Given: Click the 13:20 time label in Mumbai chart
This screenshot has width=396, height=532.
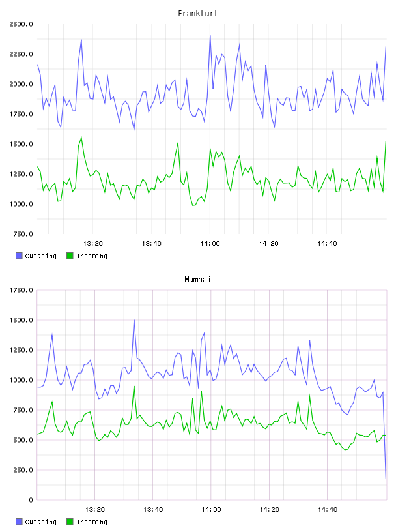Looking at the screenshot, I should 94,510.
